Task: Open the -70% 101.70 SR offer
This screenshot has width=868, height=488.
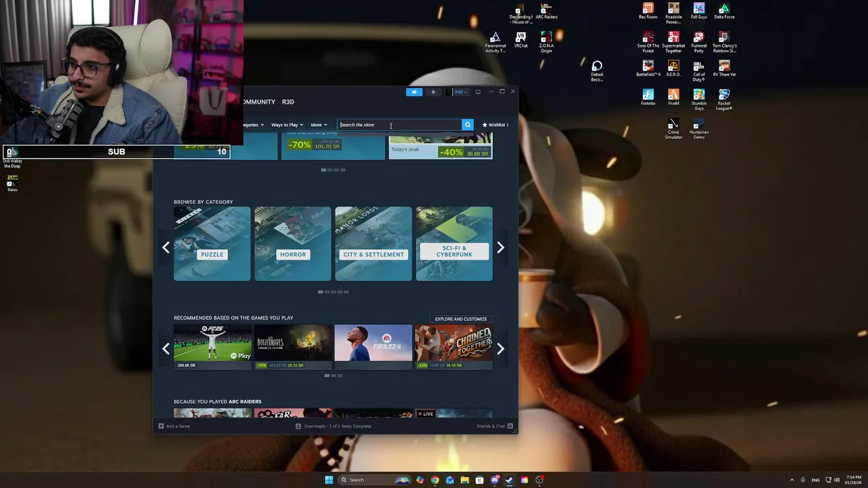Action: point(333,146)
